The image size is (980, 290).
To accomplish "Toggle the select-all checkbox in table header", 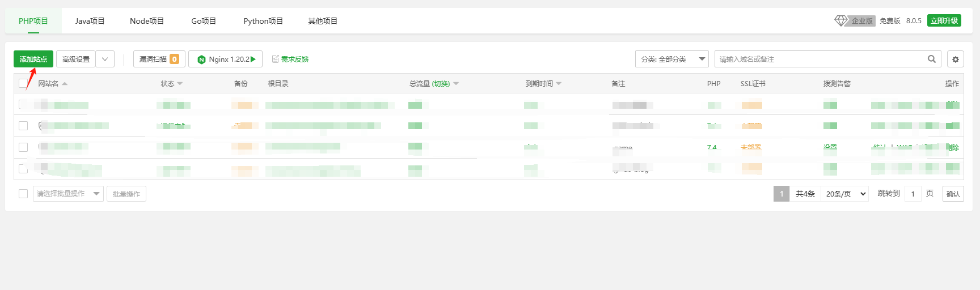I will coord(23,83).
